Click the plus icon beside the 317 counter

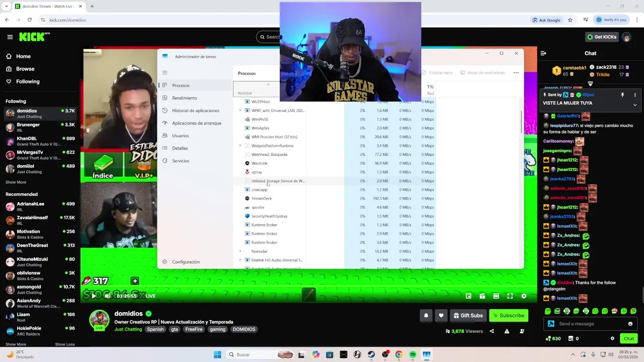tap(135, 281)
